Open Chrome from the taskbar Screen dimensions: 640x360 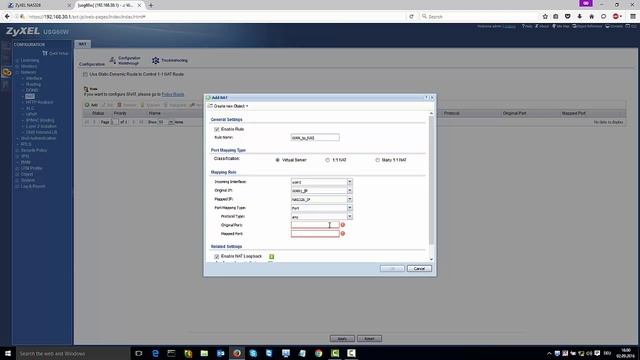318,353
